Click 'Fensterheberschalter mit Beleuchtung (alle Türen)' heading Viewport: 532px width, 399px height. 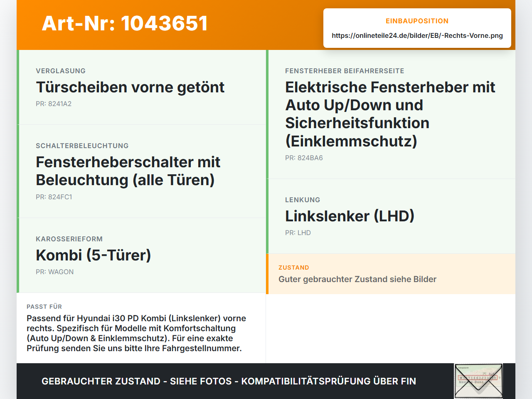point(128,171)
